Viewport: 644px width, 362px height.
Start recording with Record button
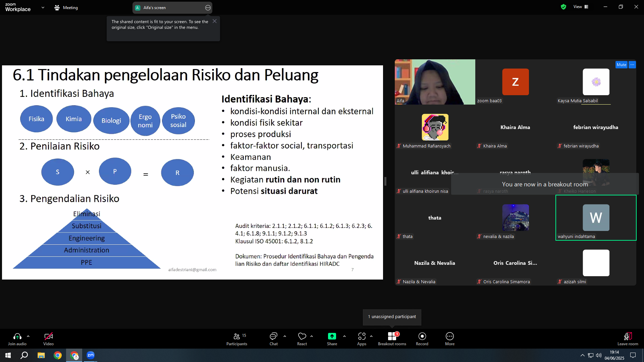422,339
